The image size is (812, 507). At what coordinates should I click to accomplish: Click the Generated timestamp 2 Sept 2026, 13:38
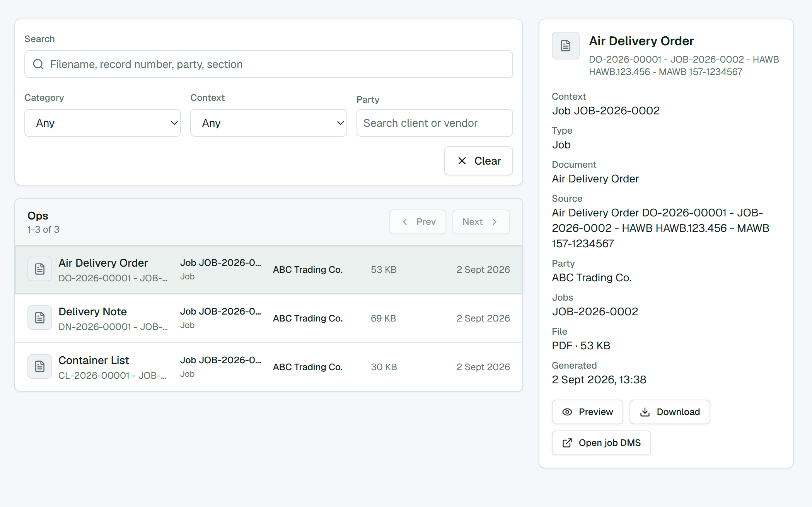pyautogui.click(x=599, y=379)
